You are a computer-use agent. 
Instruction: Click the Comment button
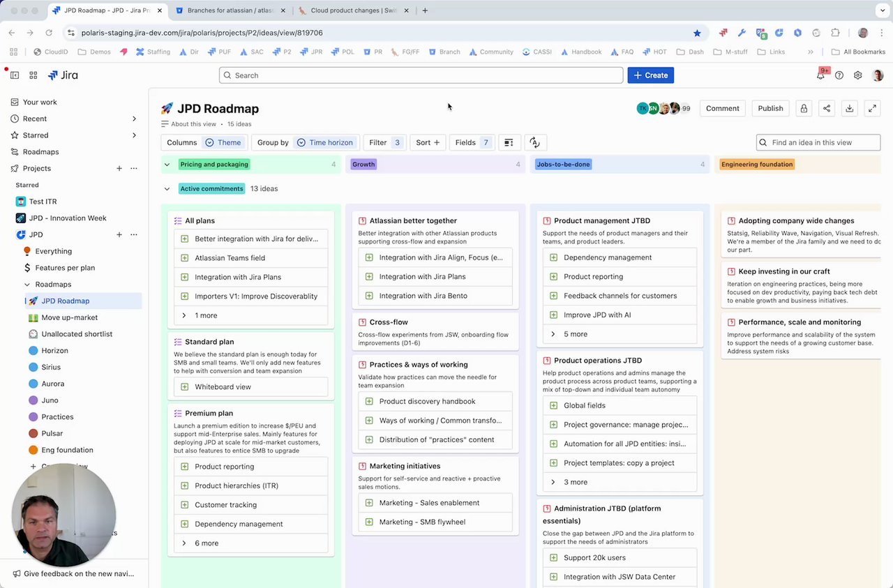pyautogui.click(x=722, y=108)
